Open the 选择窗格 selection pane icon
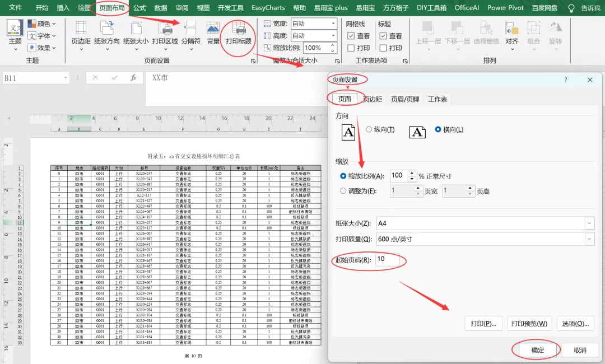Viewport: 605px width, 364px height. point(486,28)
